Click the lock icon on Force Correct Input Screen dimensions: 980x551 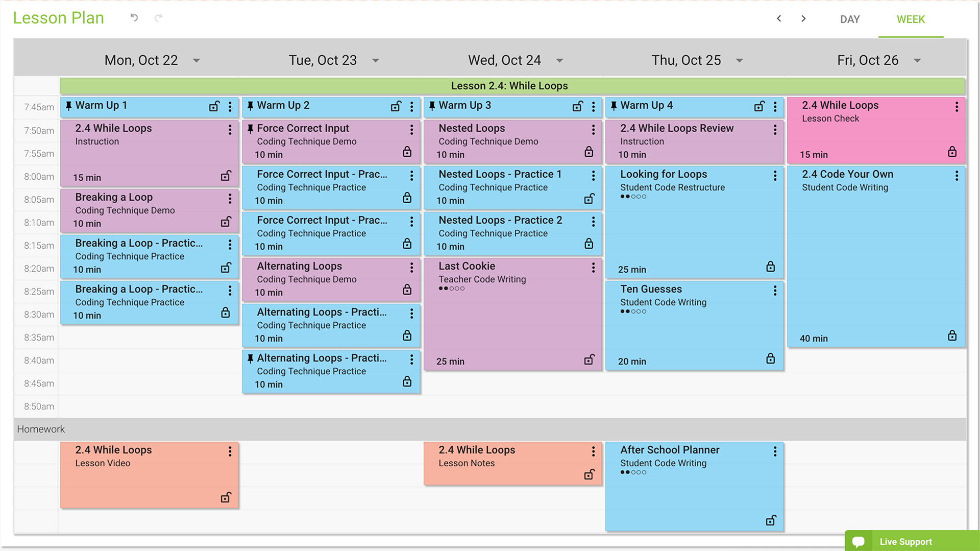pos(407,152)
